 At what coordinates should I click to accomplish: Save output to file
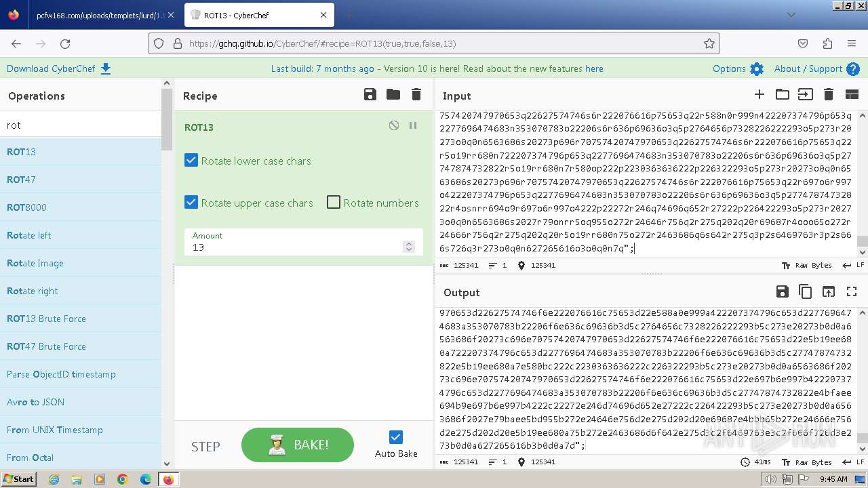pyautogui.click(x=782, y=291)
